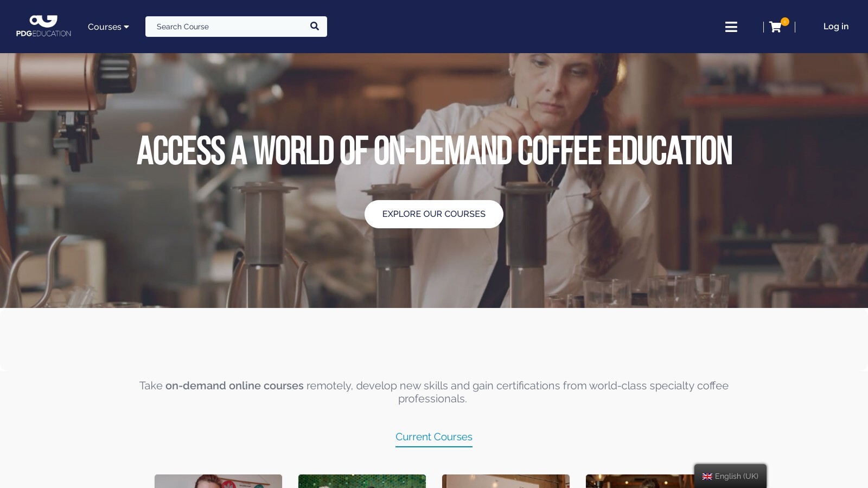Open the shopping cart icon

[775, 27]
